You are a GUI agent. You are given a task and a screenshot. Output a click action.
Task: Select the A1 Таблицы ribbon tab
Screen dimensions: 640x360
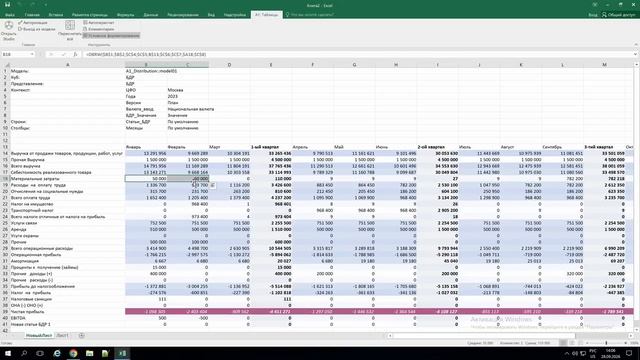click(x=266, y=15)
